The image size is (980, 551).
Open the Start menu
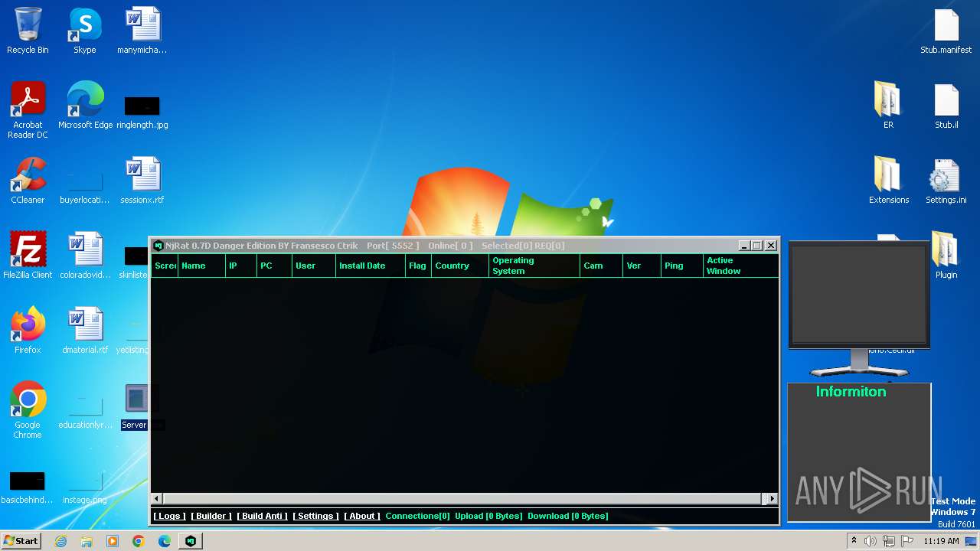click(21, 541)
